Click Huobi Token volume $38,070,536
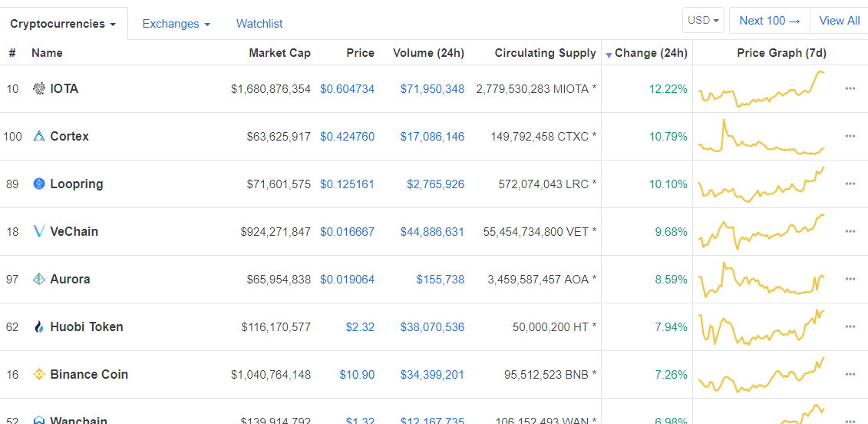Viewport: 868px width, 424px height. [432, 327]
